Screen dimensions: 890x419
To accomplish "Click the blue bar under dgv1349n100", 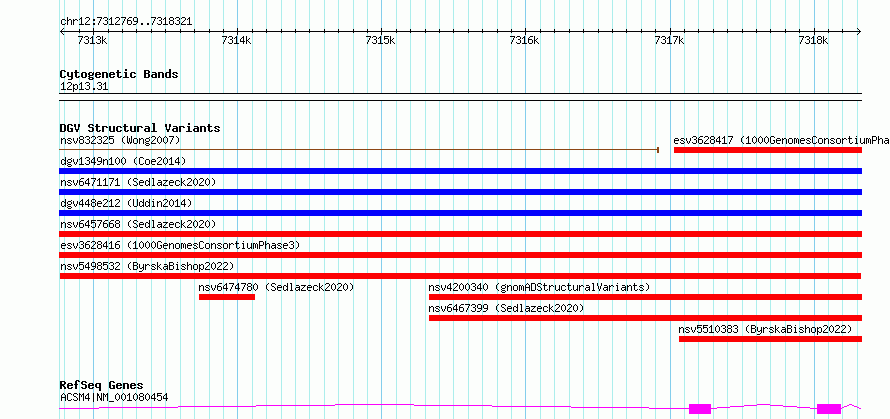I will pos(461,171).
